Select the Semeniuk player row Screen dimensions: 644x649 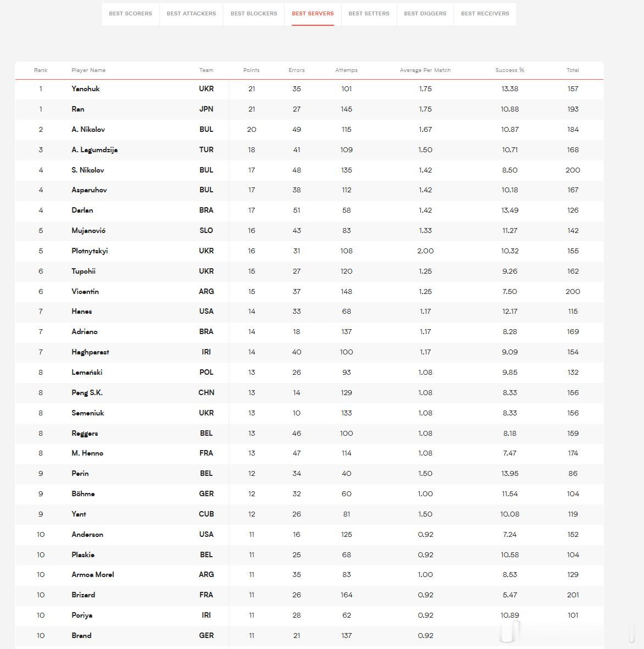coord(309,413)
